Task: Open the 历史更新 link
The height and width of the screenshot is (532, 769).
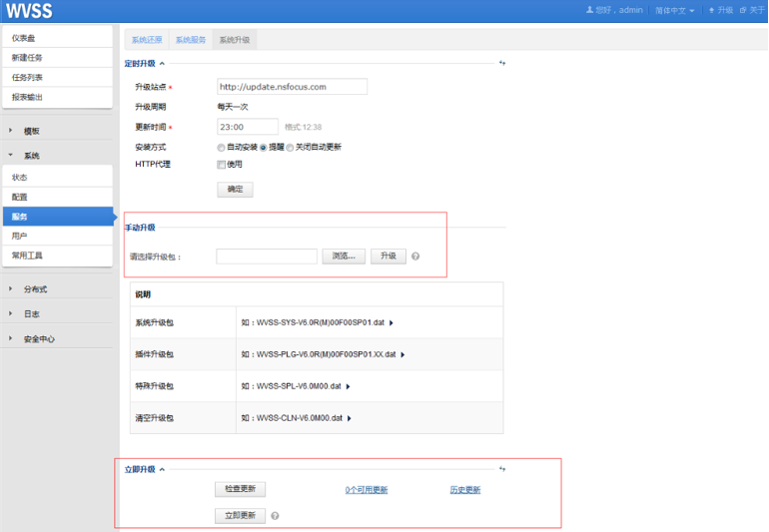Action: (x=465, y=490)
